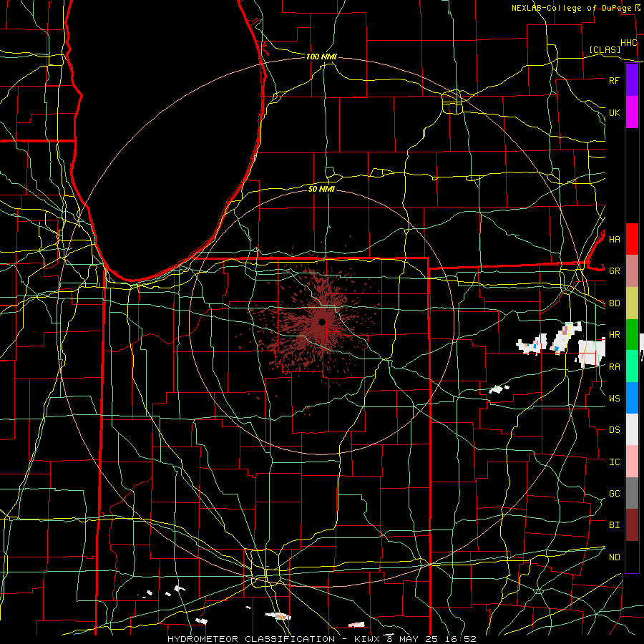Click the DS label beside the legend
Screen dimensions: 644x644
pos(614,430)
